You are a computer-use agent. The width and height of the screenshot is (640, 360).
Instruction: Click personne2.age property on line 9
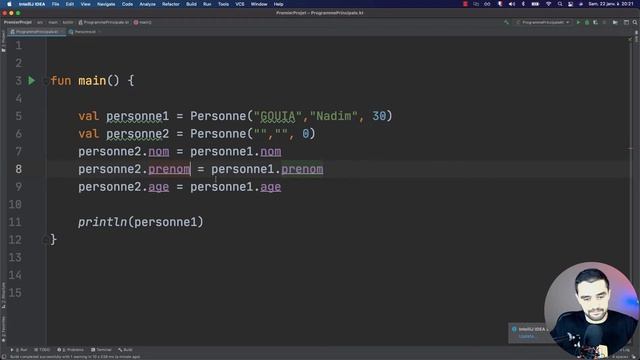pos(159,187)
